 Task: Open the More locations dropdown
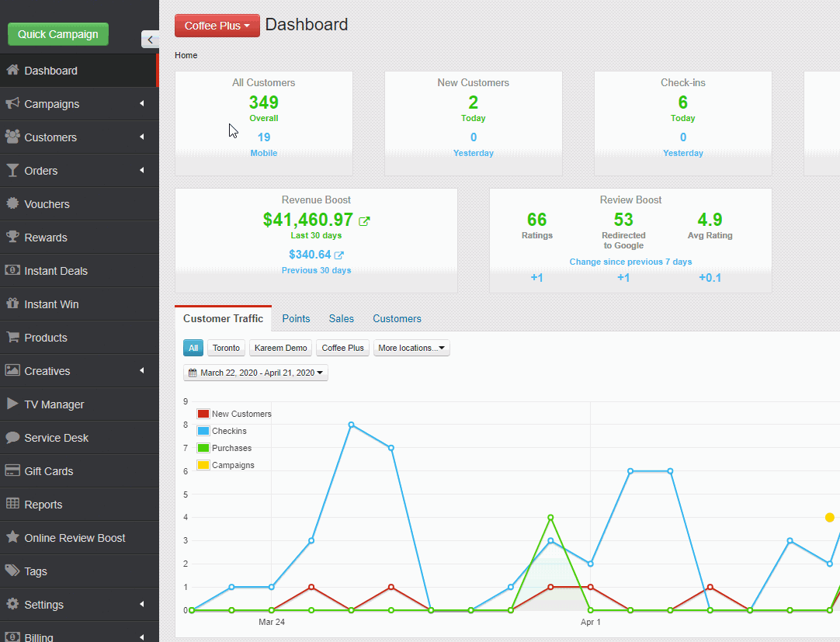click(411, 348)
